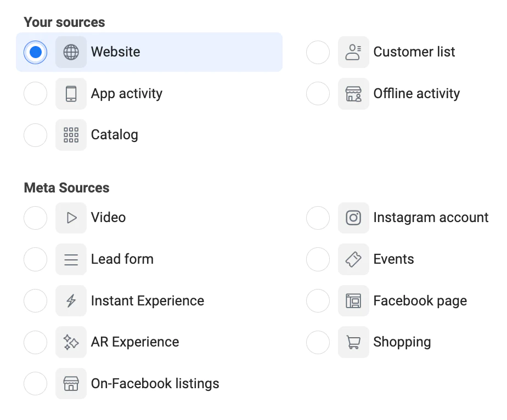Click the Offline activity store icon
Image resolution: width=507 pixels, height=420 pixels.
coord(353,94)
